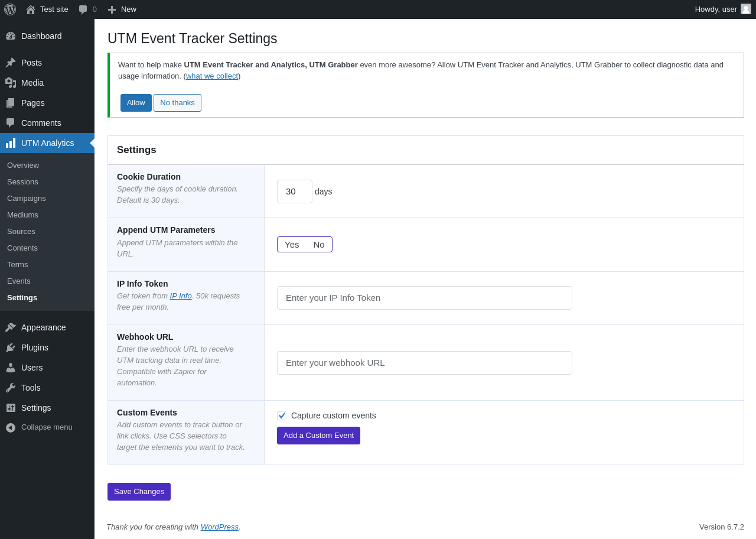Click the WordPress logo icon
Image resolution: width=756 pixels, height=539 pixels.
10,9
